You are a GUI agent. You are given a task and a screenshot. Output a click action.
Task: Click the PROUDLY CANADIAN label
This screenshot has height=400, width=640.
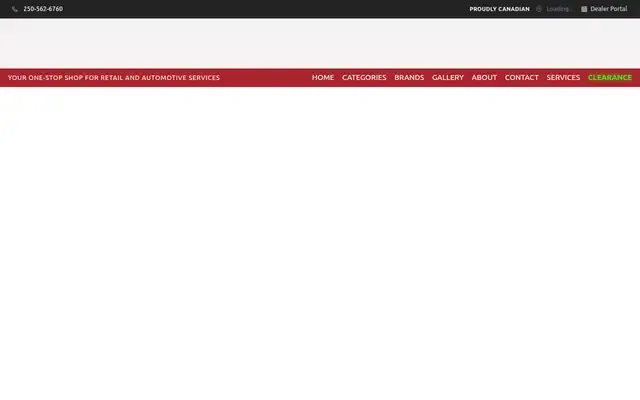click(x=499, y=9)
